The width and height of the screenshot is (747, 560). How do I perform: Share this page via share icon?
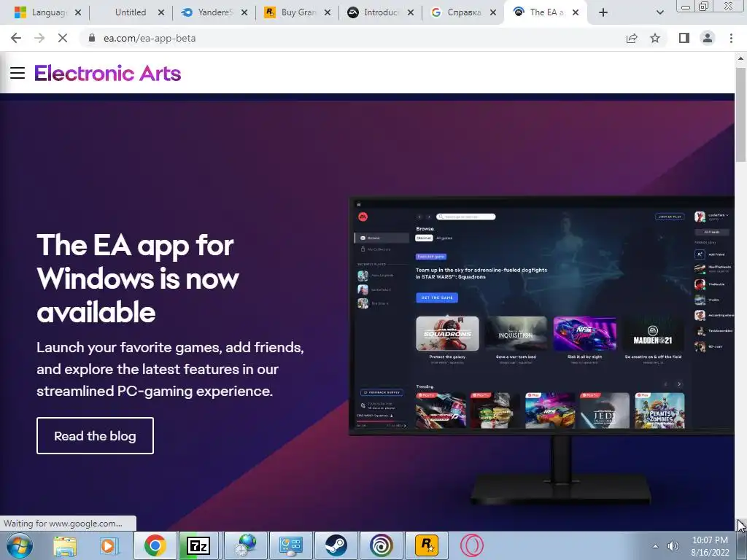(x=632, y=38)
